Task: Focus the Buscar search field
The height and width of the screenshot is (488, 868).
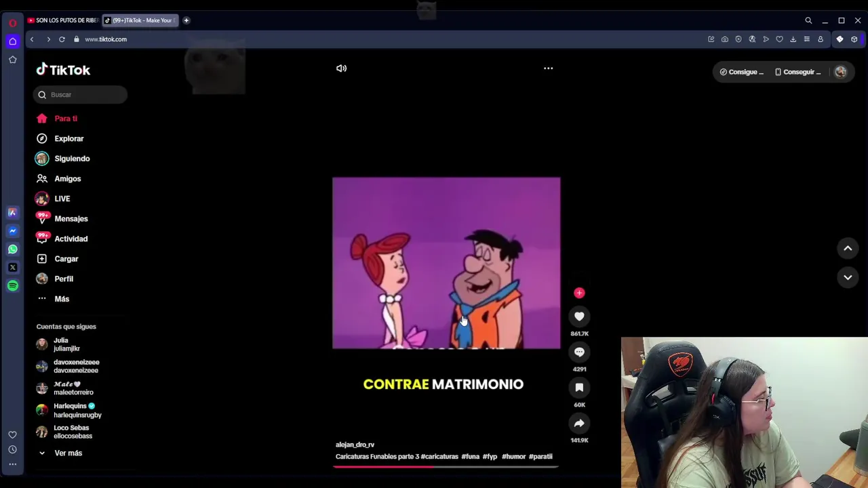Action: [80, 95]
